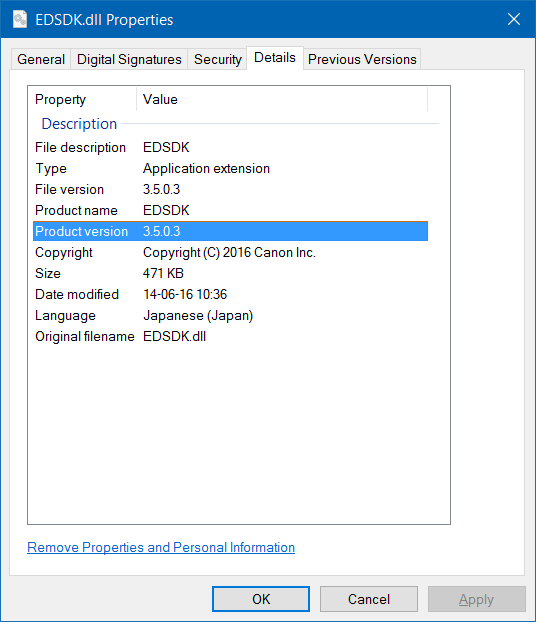The height and width of the screenshot is (622, 536).
Task: Confirm with the OK button
Action: coord(261,599)
